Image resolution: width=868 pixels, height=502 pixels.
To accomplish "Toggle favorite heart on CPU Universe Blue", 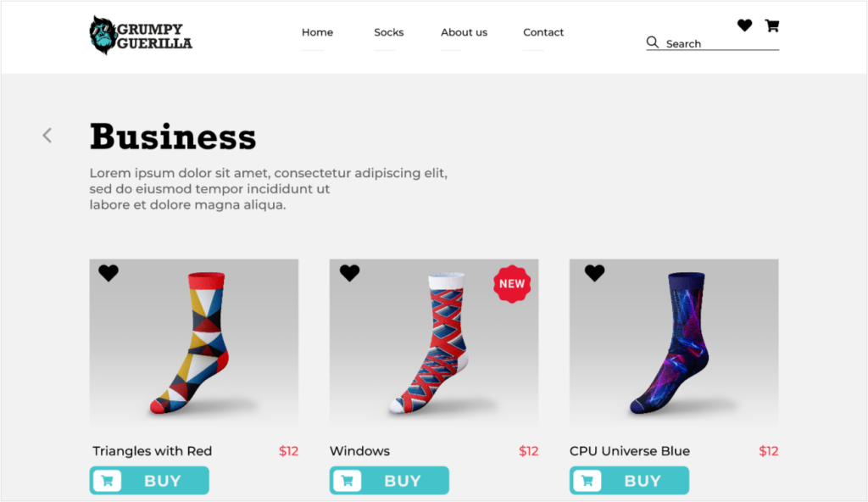I will click(594, 272).
